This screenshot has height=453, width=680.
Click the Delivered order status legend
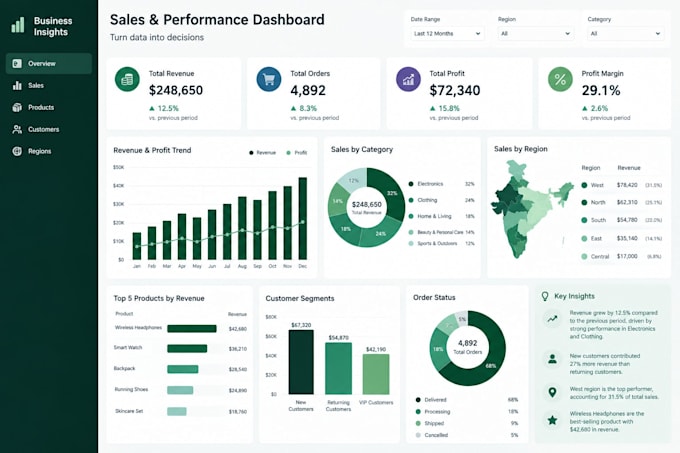pyautogui.click(x=467, y=400)
